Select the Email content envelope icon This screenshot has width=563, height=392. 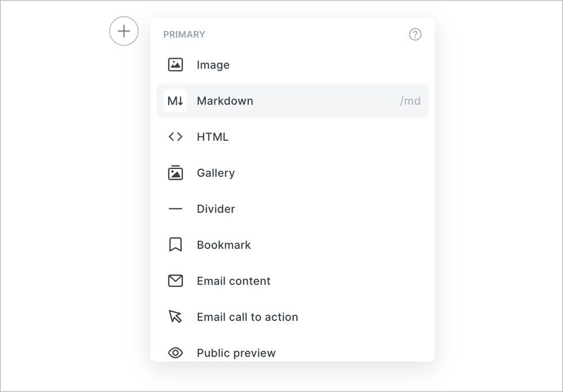(175, 280)
